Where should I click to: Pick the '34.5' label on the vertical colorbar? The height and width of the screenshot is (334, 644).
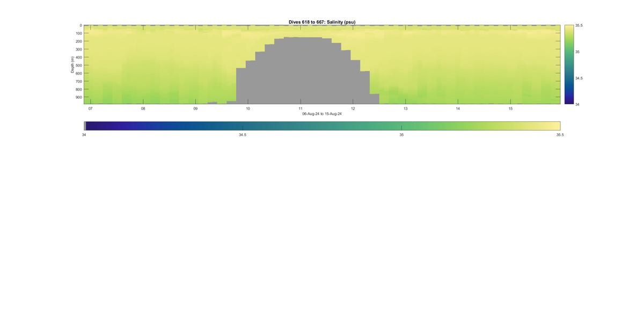[579, 78]
